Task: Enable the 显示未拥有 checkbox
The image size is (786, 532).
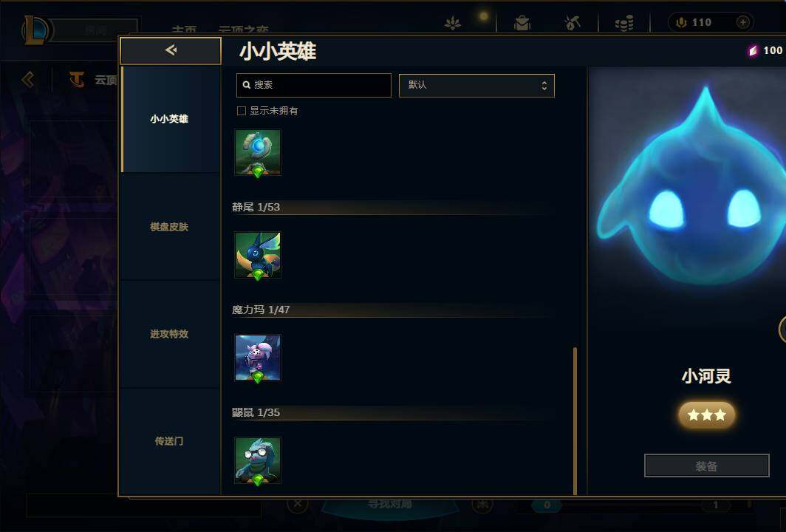Action: coord(241,111)
